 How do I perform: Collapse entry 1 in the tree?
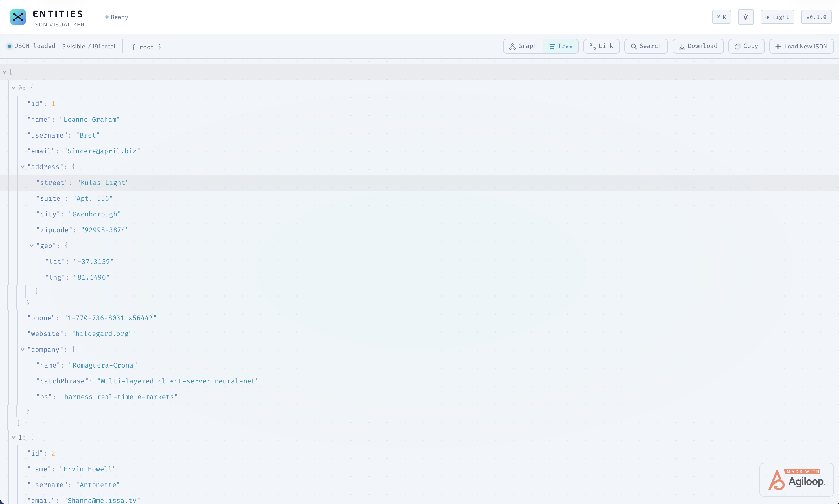[14, 437]
